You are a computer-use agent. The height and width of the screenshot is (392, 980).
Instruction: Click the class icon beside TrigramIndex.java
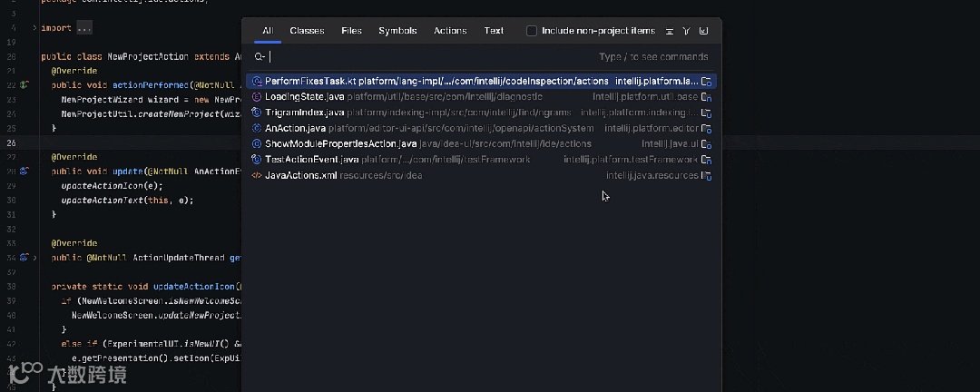(x=256, y=113)
